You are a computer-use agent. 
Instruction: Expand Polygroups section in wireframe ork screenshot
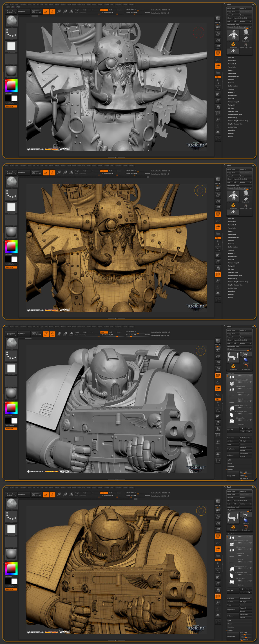click(x=232, y=256)
